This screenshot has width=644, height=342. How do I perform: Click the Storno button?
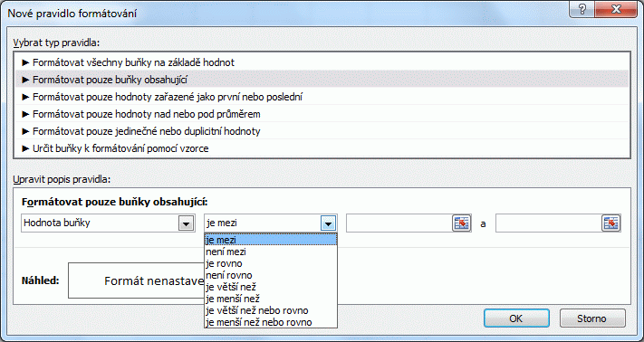pyautogui.click(x=591, y=318)
